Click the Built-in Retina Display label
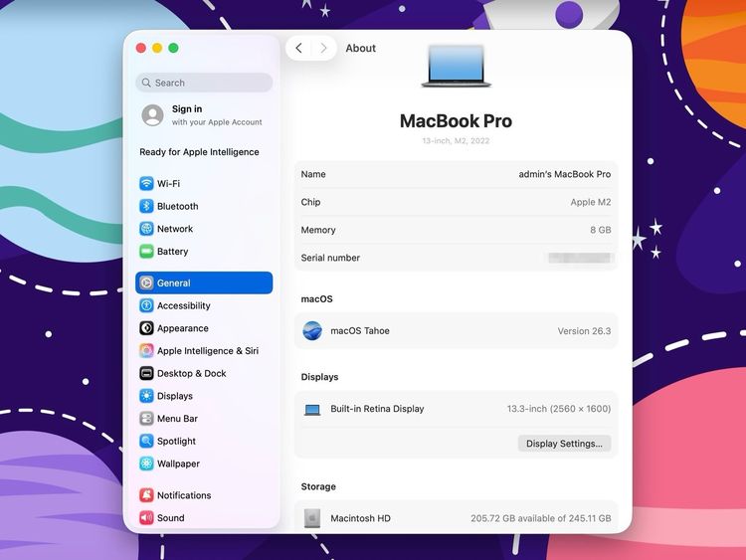 [377, 409]
